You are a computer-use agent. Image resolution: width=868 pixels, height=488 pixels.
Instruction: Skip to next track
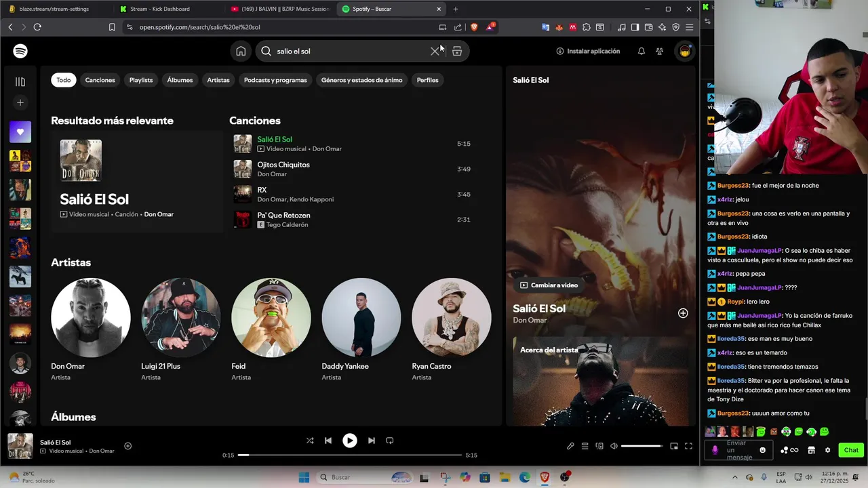point(371,441)
